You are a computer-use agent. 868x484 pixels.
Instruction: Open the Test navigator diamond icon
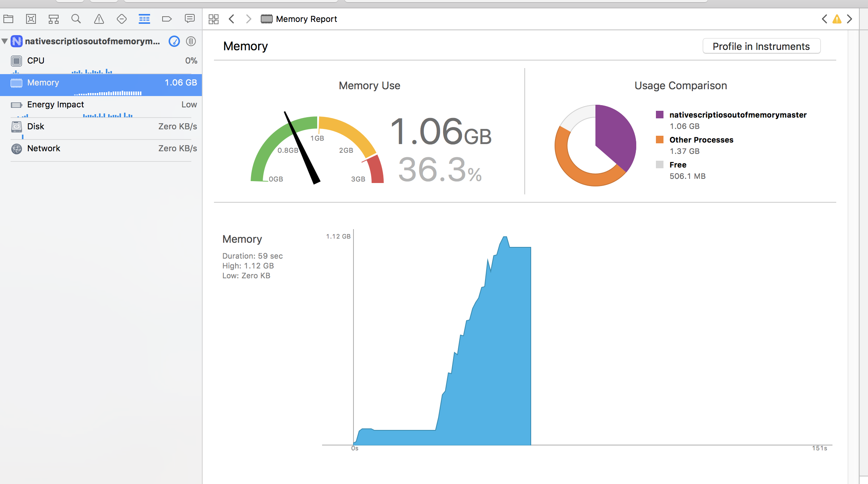122,19
